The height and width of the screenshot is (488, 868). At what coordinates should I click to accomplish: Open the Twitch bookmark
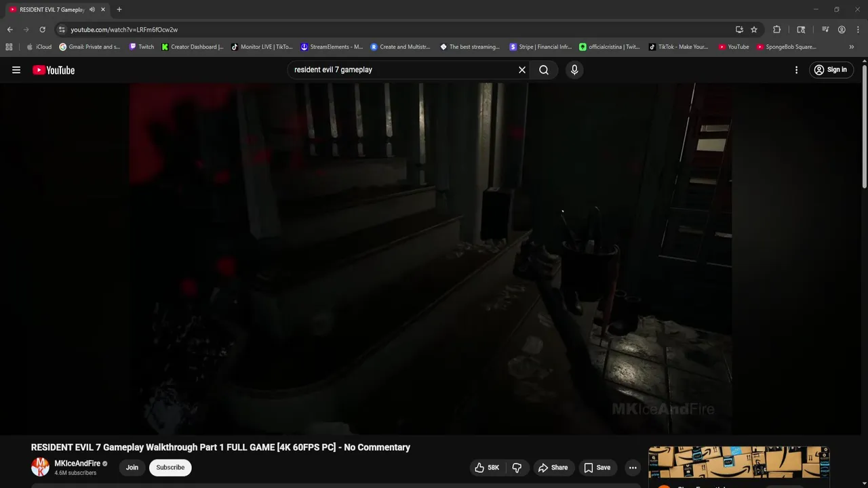click(142, 47)
